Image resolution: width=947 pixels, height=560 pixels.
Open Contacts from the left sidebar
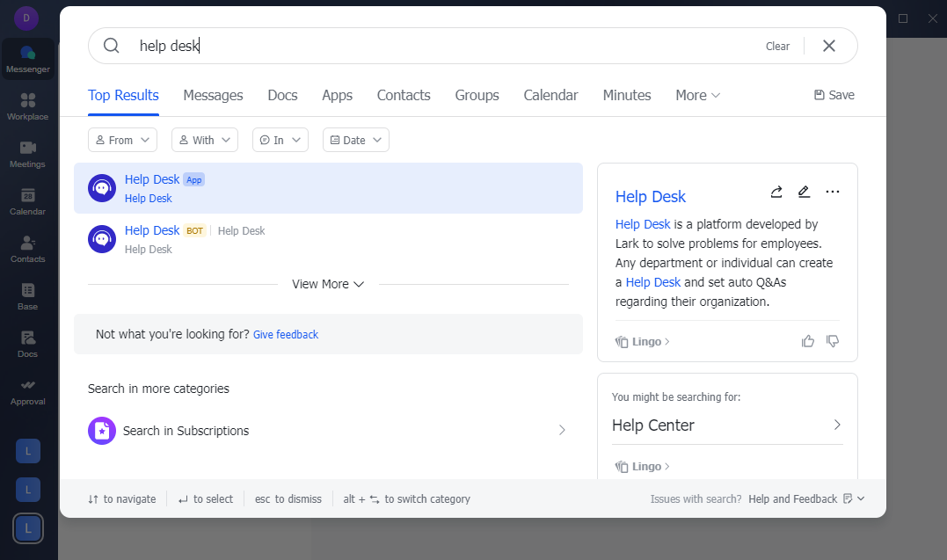[27, 251]
